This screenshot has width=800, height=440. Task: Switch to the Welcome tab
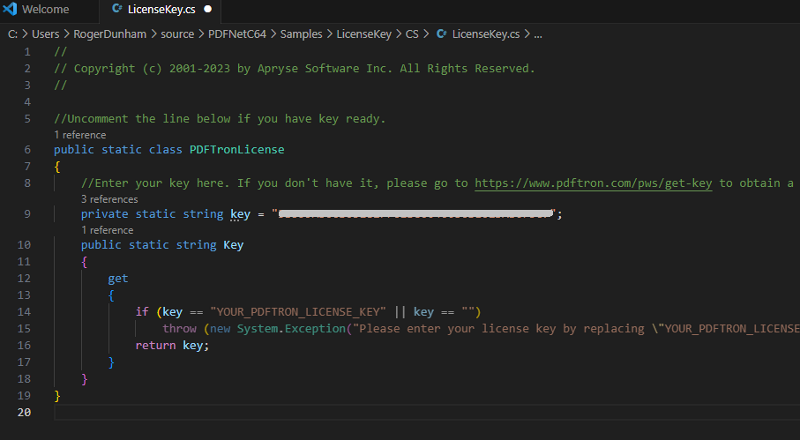click(x=46, y=9)
